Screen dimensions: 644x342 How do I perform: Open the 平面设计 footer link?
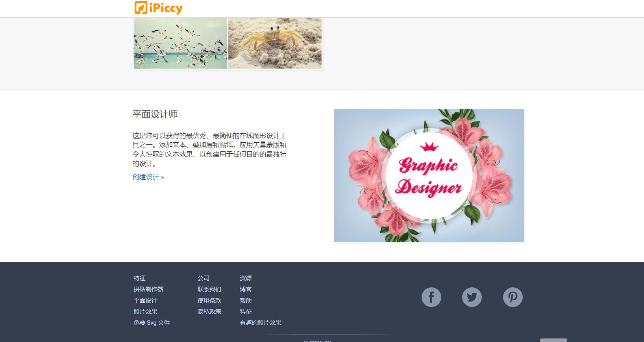pos(145,300)
